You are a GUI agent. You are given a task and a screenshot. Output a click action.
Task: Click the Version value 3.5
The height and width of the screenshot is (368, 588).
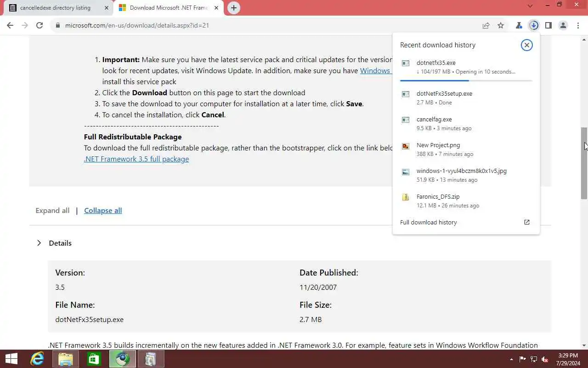(x=60, y=287)
